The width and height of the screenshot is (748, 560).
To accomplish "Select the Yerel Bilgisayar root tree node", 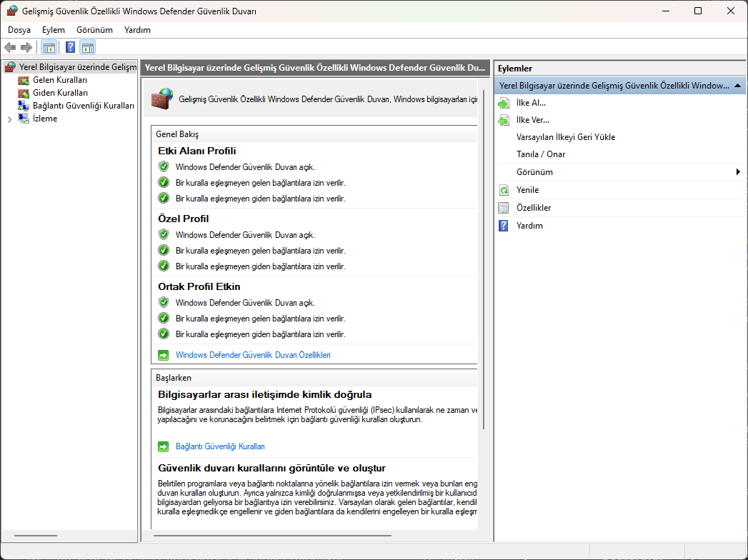I will pos(78,67).
